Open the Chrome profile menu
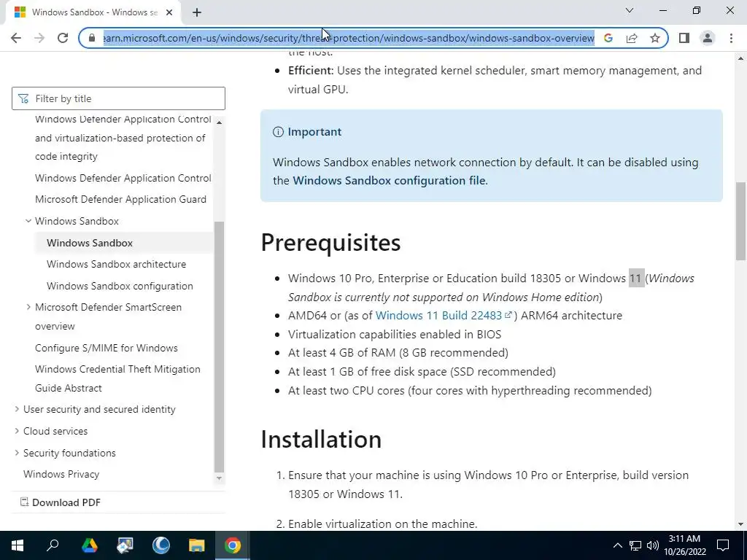This screenshot has width=747, height=560. click(x=708, y=38)
